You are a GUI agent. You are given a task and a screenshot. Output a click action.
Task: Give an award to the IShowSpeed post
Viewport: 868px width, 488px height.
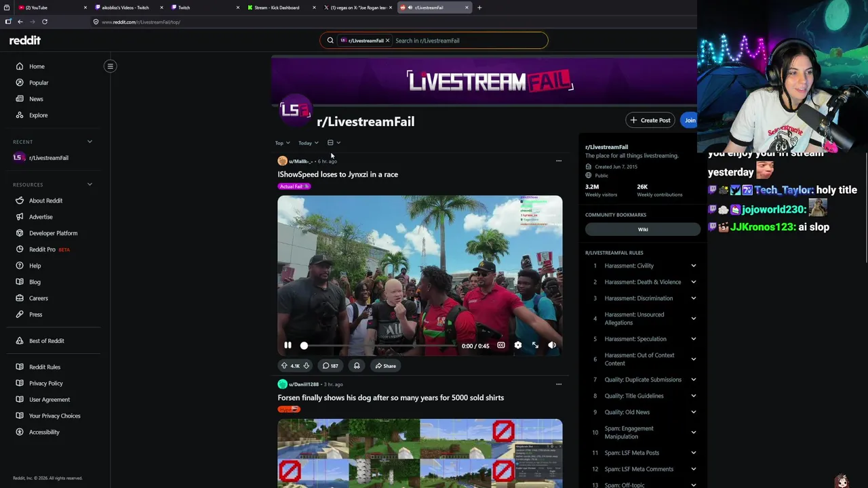(x=357, y=366)
